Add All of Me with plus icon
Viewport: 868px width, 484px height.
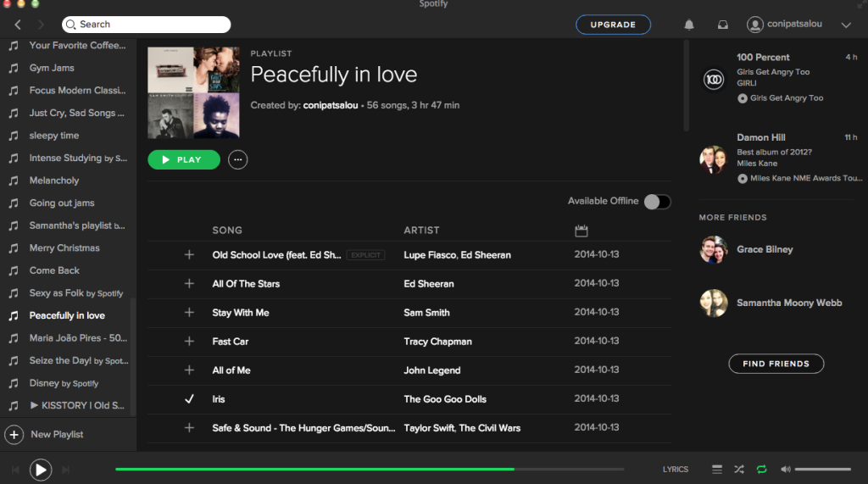click(189, 370)
